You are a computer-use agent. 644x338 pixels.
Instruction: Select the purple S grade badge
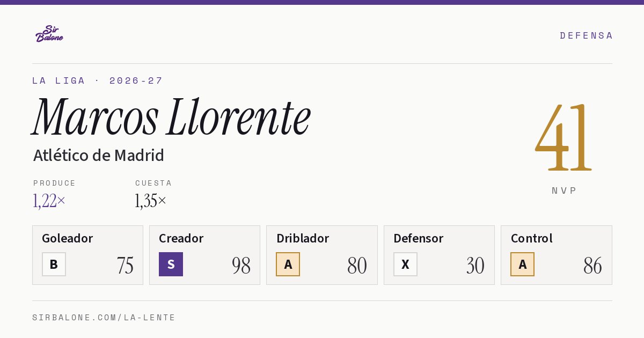[171, 264]
